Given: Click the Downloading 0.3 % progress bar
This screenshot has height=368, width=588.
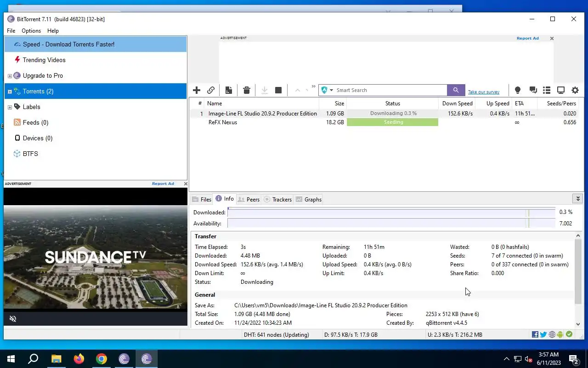Looking at the screenshot, I should (393, 114).
